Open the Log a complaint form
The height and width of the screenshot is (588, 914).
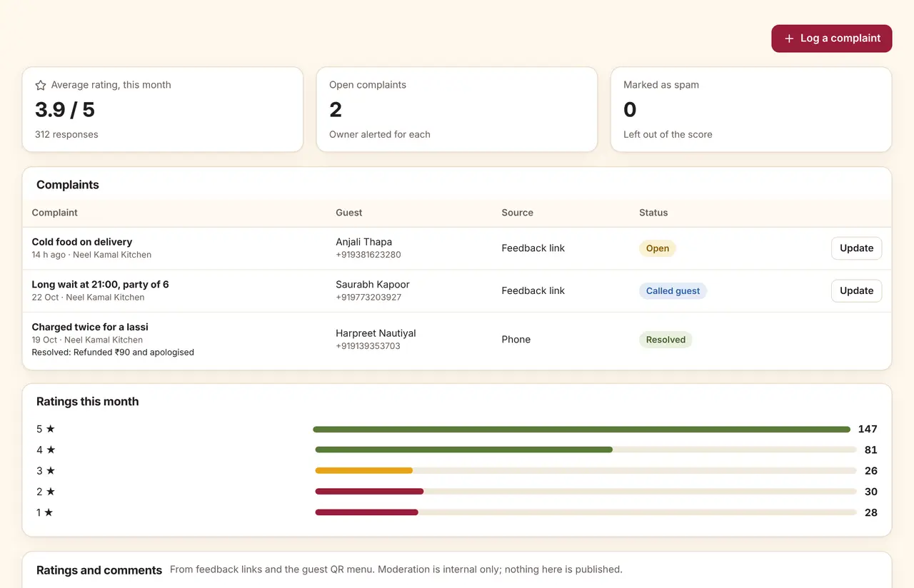[x=831, y=39]
